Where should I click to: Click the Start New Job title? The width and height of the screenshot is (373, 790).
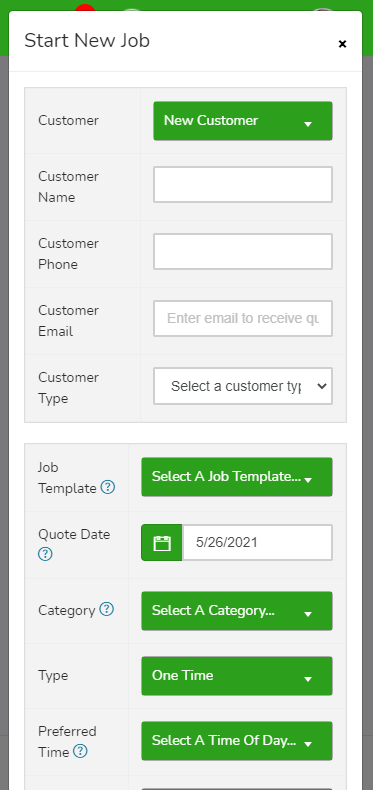87,41
